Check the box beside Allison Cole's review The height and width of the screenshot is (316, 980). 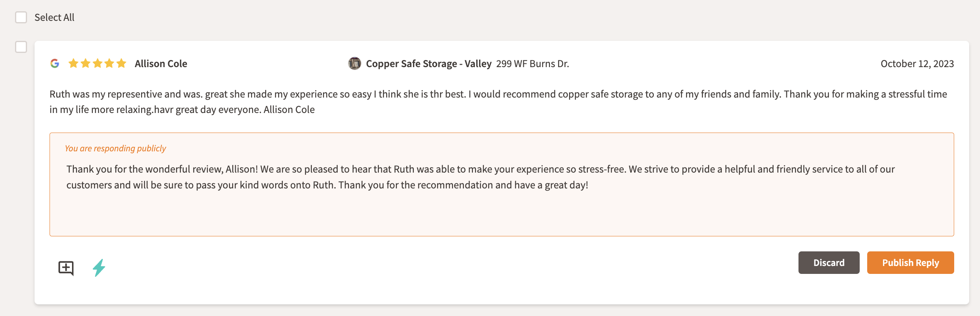[x=21, y=47]
